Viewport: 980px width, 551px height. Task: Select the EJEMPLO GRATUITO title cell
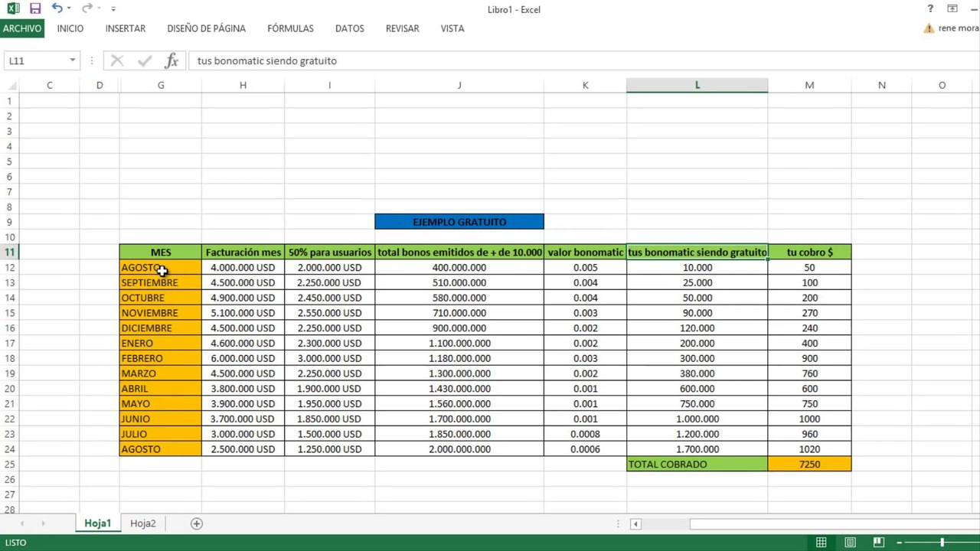click(459, 222)
